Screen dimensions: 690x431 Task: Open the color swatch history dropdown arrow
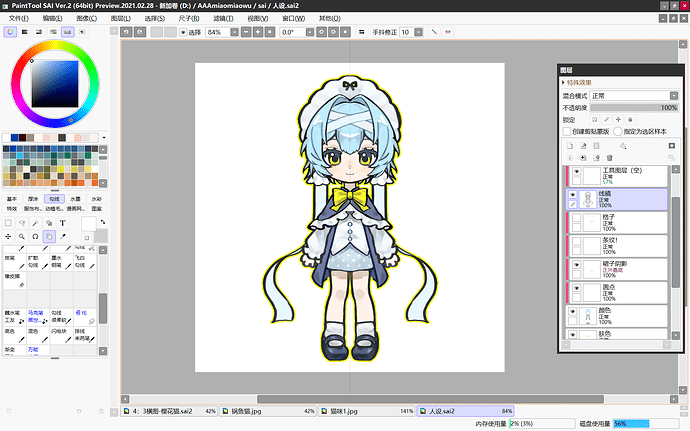tap(104, 138)
